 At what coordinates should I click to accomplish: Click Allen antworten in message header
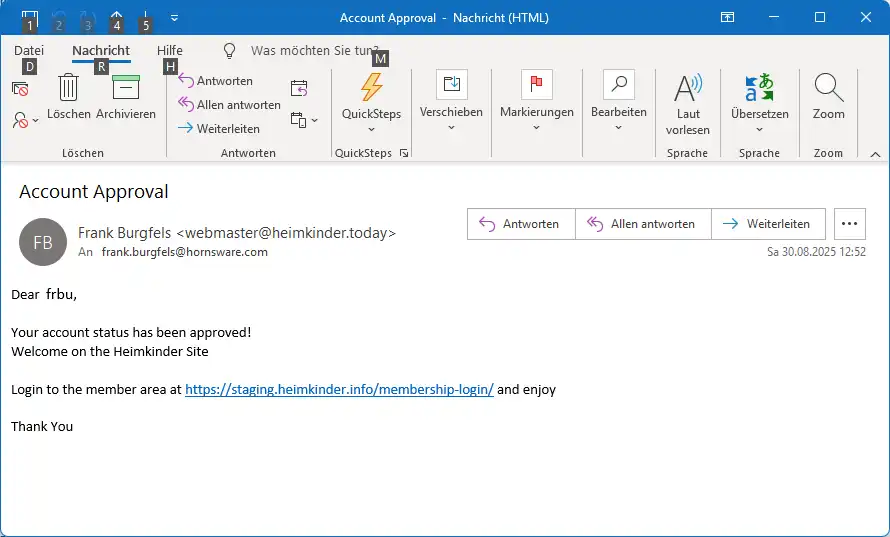tap(642, 224)
